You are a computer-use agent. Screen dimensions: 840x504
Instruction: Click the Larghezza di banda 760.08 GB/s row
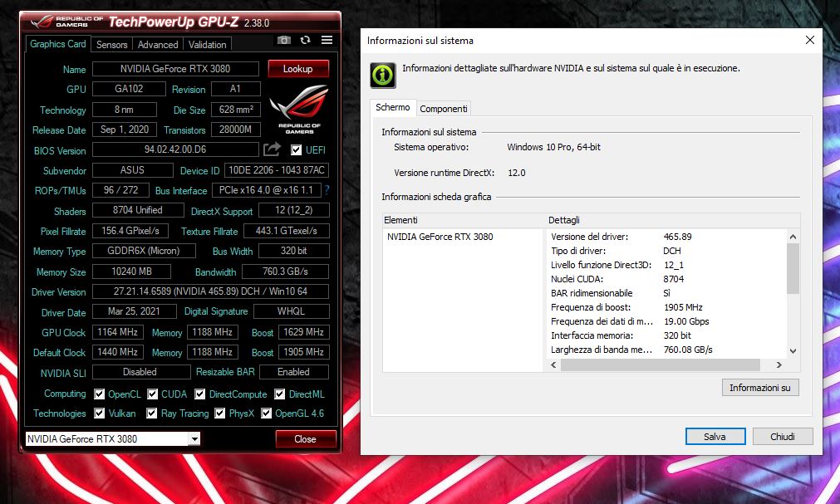(x=667, y=350)
